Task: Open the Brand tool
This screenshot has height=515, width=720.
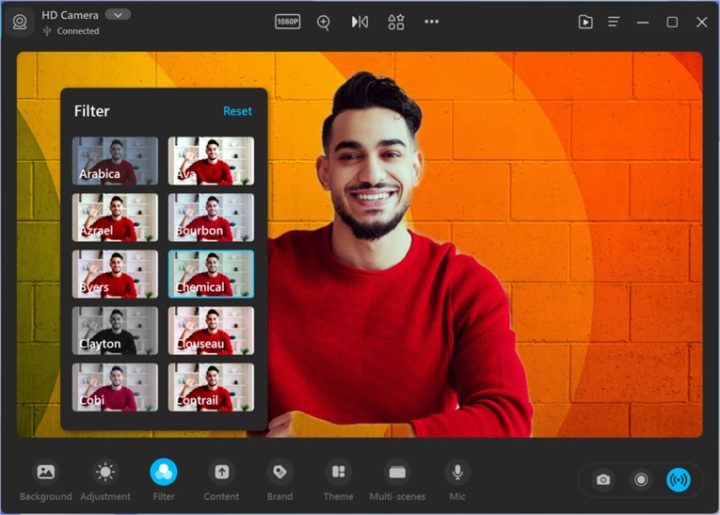Action: pyautogui.click(x=280, y=481)
